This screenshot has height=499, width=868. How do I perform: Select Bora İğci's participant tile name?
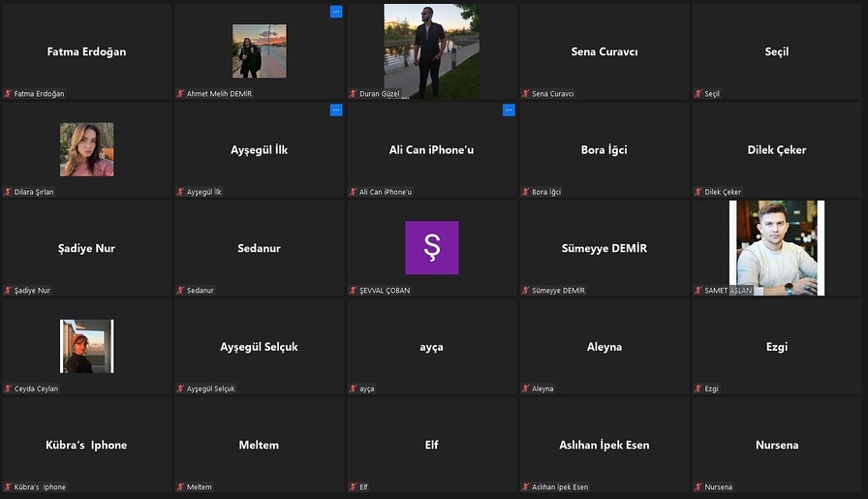(x=604, y=150)
